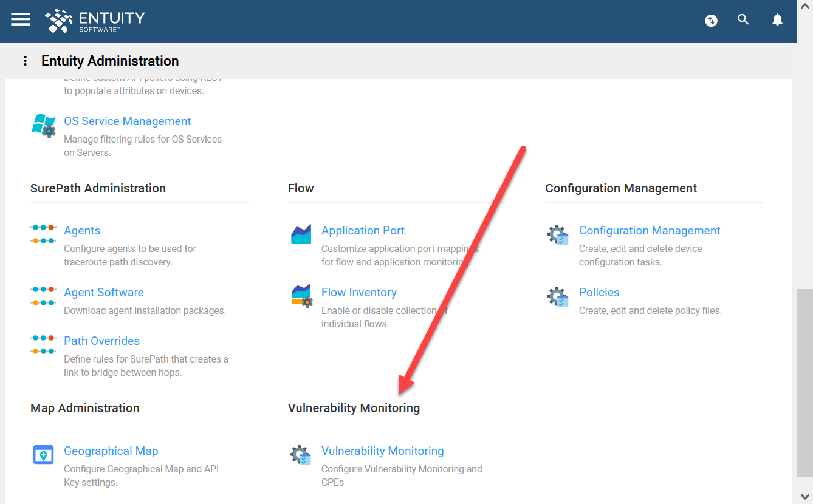Open the Geographical Map link
Image resolution: width=813 pixels, height=504 pixels.
coord(111,451)
